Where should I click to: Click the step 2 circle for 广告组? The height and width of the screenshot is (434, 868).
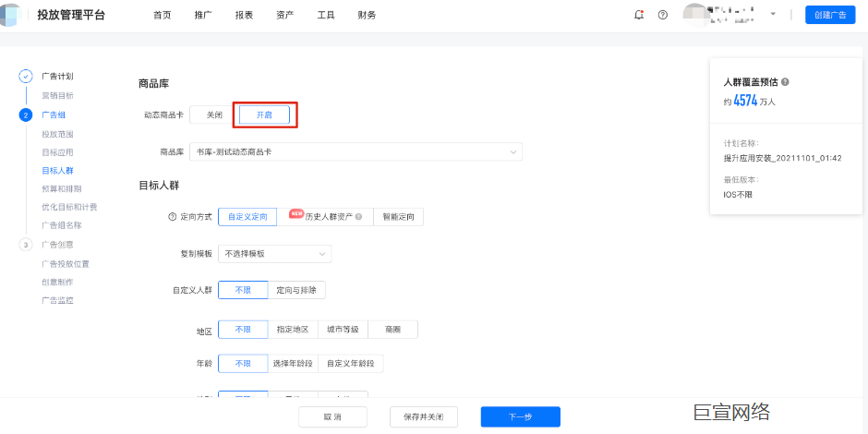(26, 115)
